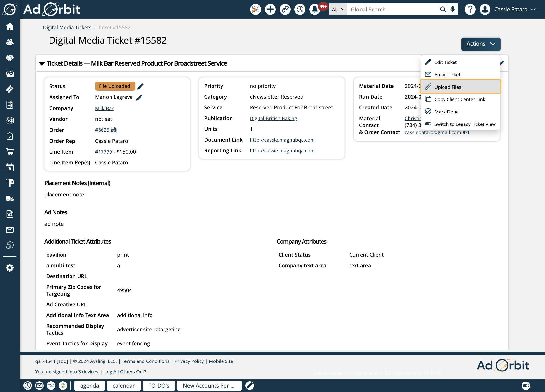The height and width of the screenshot is (392, 545).
Task: Open the delivery truck icon in sidebar
Action: [x=10, y=198]
